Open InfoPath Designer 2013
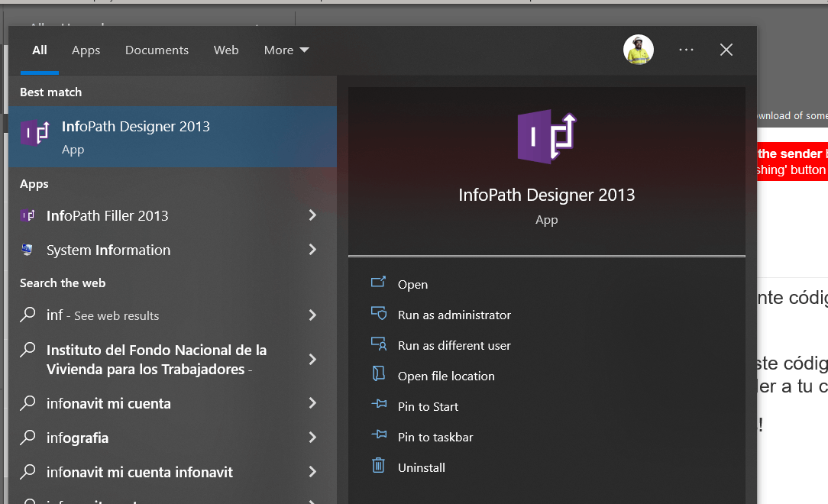 412,285
